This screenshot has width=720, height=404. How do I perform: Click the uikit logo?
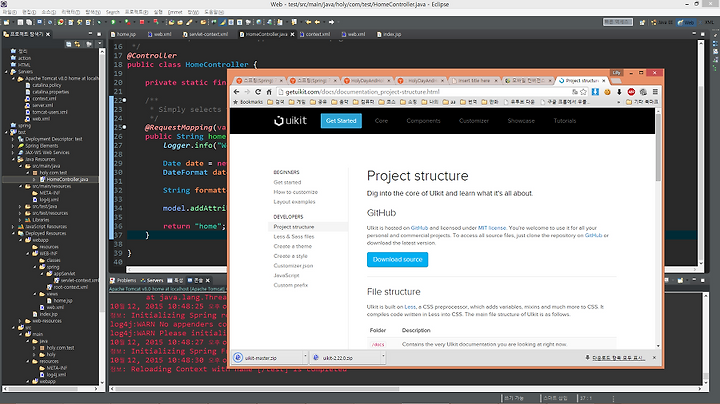click(x=290, y=121)
